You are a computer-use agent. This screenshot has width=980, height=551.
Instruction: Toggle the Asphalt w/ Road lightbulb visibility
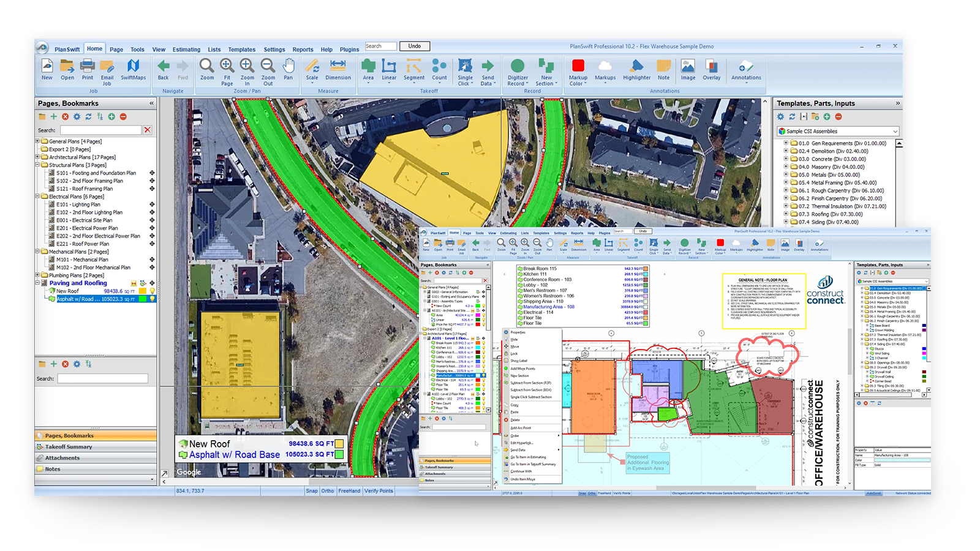(153, 299)
